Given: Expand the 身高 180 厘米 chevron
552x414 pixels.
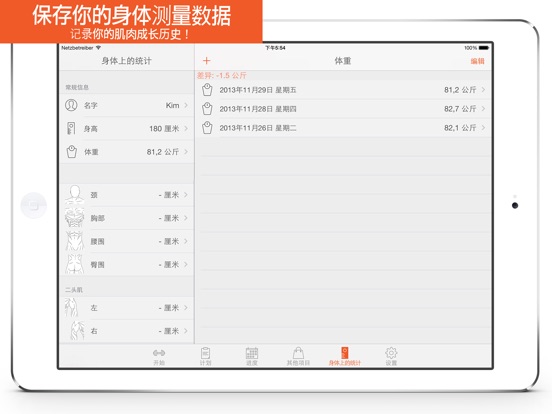Looking at the screenshot, I should pyautogui.click(x=186, y=128).
